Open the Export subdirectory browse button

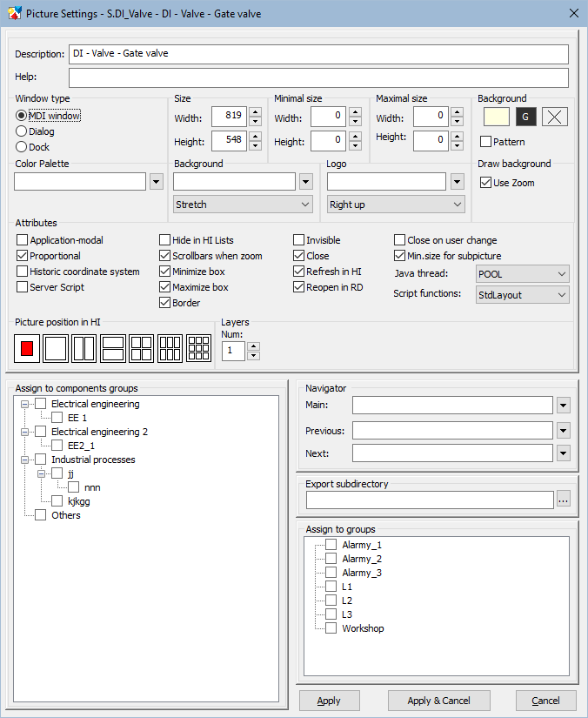[x=564, y=500]
